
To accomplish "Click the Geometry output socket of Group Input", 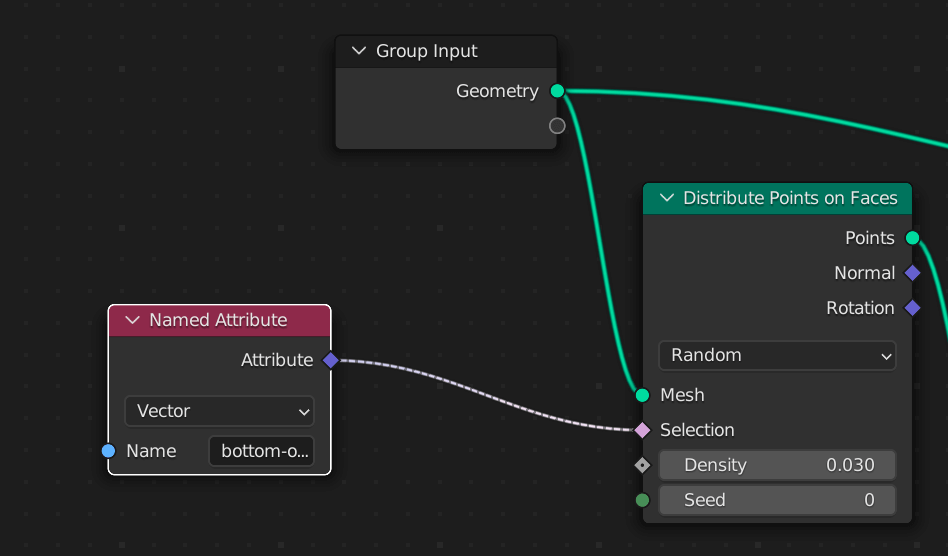I will pos(557,91).
